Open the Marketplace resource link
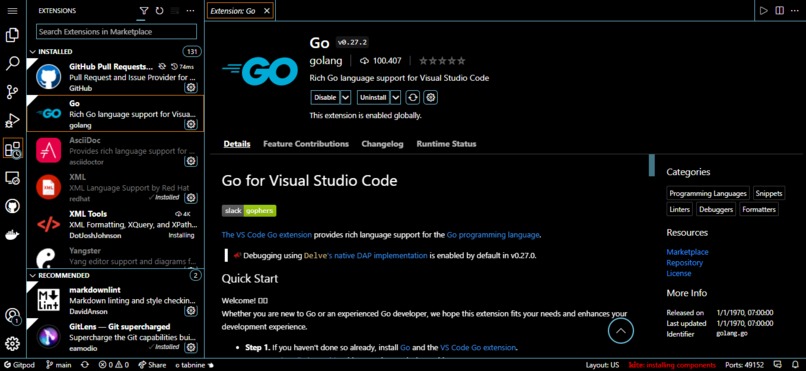 687,252
